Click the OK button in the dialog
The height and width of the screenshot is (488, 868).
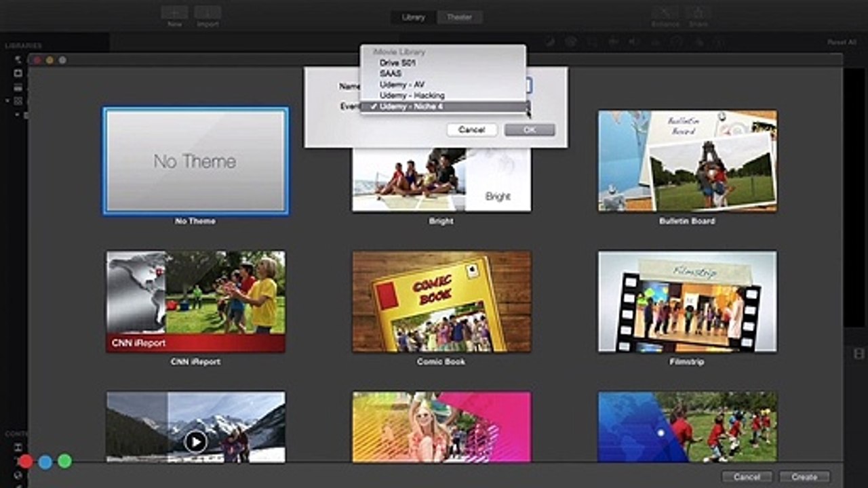[530, 129]
